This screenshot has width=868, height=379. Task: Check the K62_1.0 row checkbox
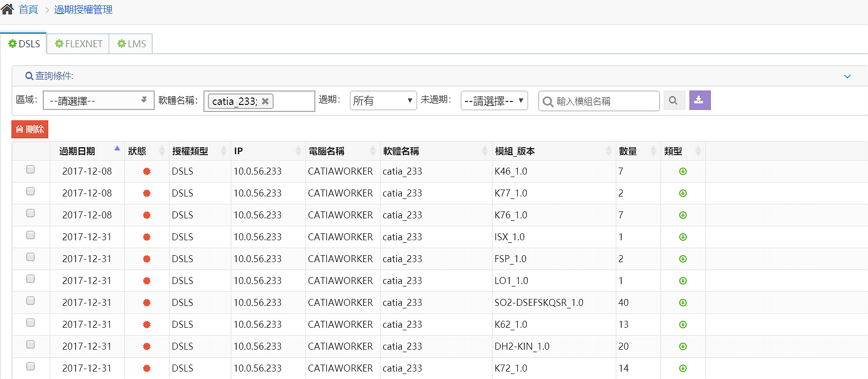click(x=30, y=323)
